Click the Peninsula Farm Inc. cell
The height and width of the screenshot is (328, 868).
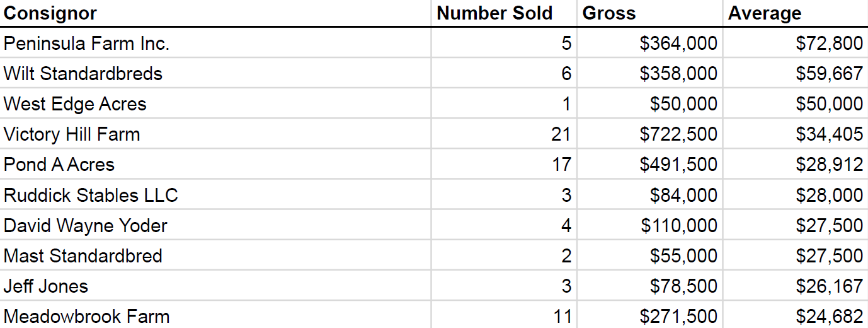[215, 43]
